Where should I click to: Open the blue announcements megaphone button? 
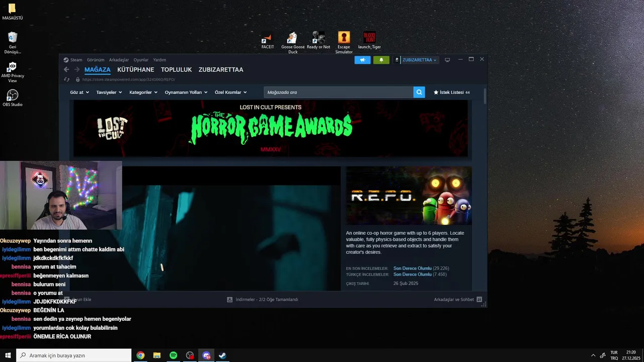[362, 60]
